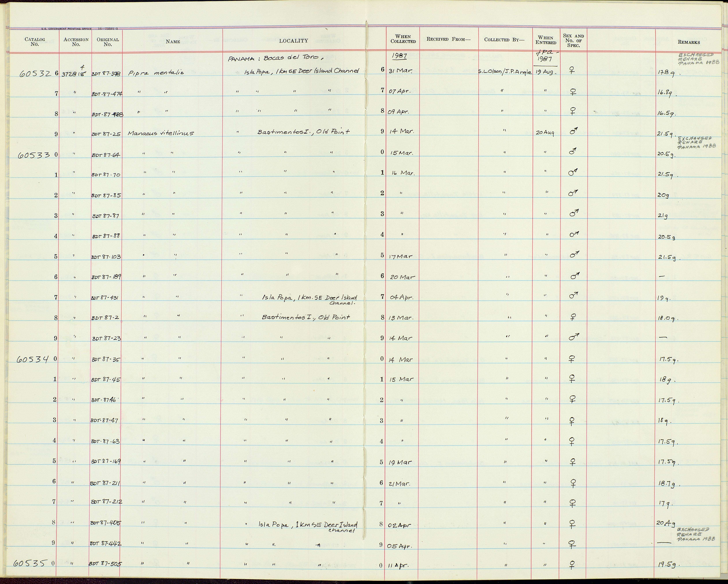Click original number BDT 87-405
Screen dimensions: 728x584
click(x=106, y=523)
